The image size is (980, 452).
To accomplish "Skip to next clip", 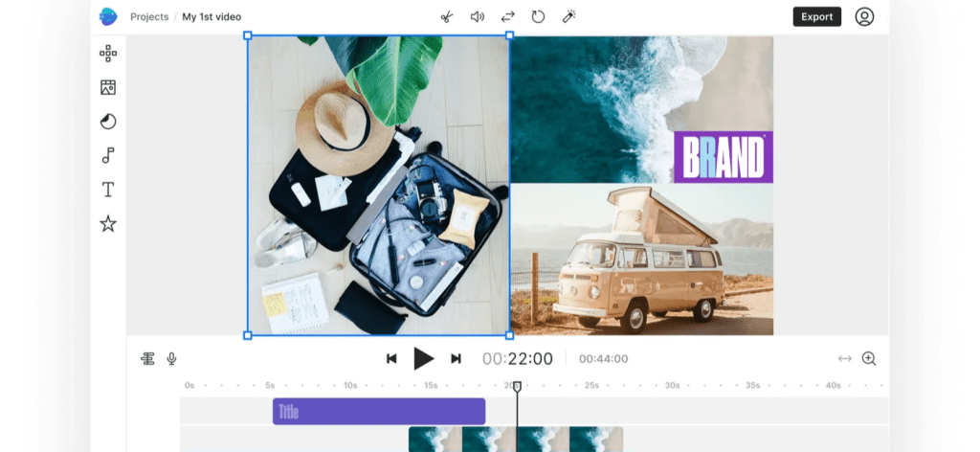I will pos(457,359).
